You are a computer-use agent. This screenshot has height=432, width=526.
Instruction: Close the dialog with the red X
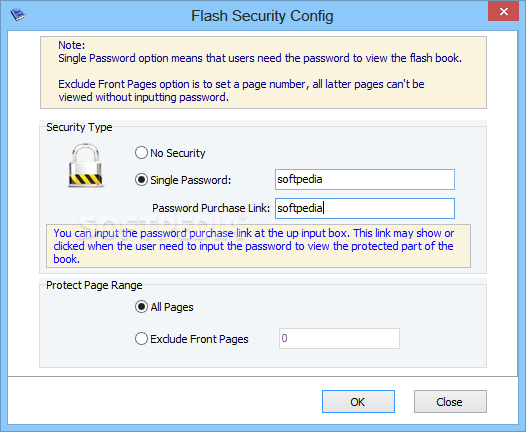[x=503, y=12]
